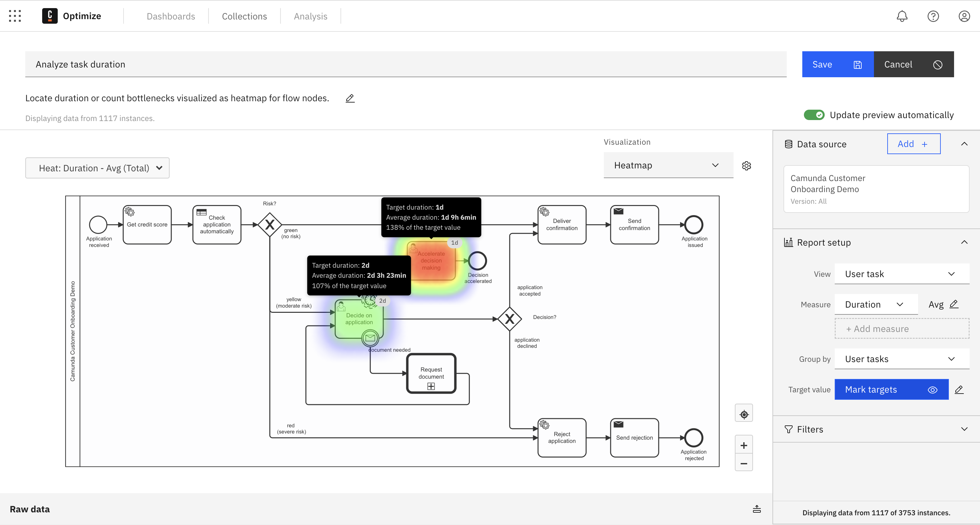Switch to the Analysis tab
This screenshot has width=980, height=525.
coord(310,16)
